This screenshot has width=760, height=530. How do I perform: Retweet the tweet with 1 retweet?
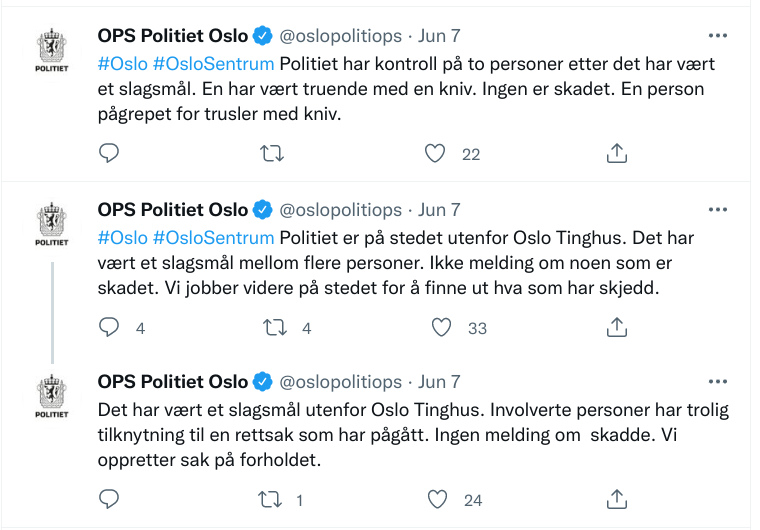(x=271, y=498)
